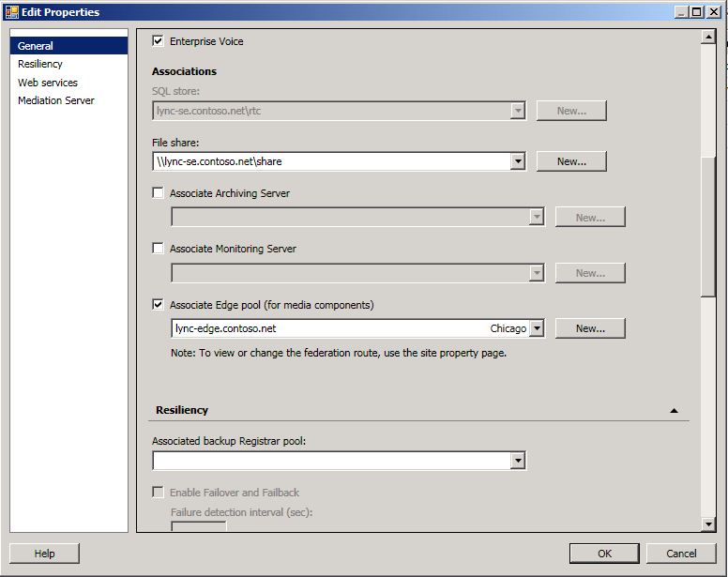Click the scrollbar up arrow

[708, 37]
